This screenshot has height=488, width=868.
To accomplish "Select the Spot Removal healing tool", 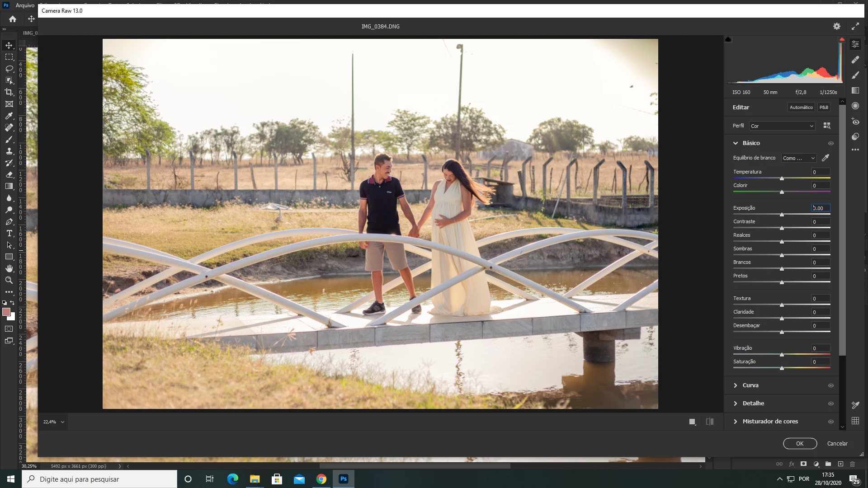I will [x=855, y=60].
